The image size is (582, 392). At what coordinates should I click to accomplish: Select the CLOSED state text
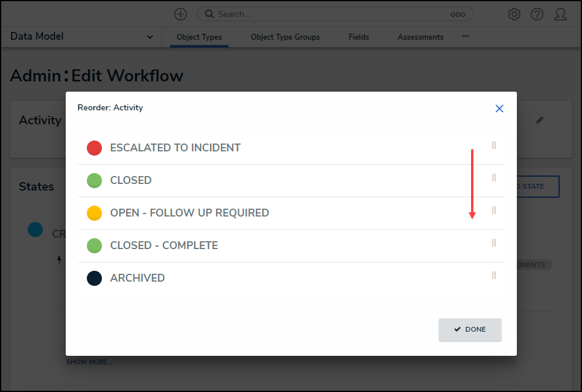pyautogui.click(x=131, y=180)
